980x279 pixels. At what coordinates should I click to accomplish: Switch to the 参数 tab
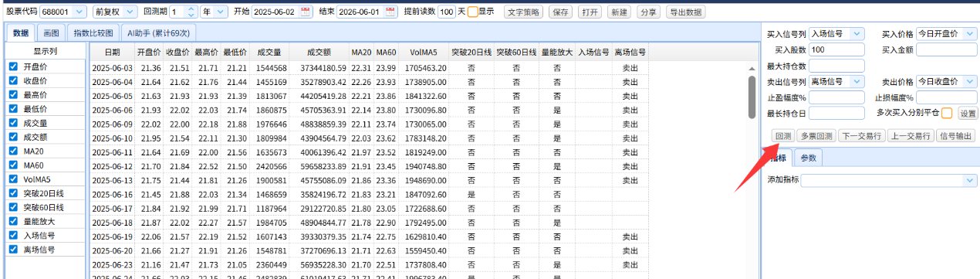[x=808, y=158]
